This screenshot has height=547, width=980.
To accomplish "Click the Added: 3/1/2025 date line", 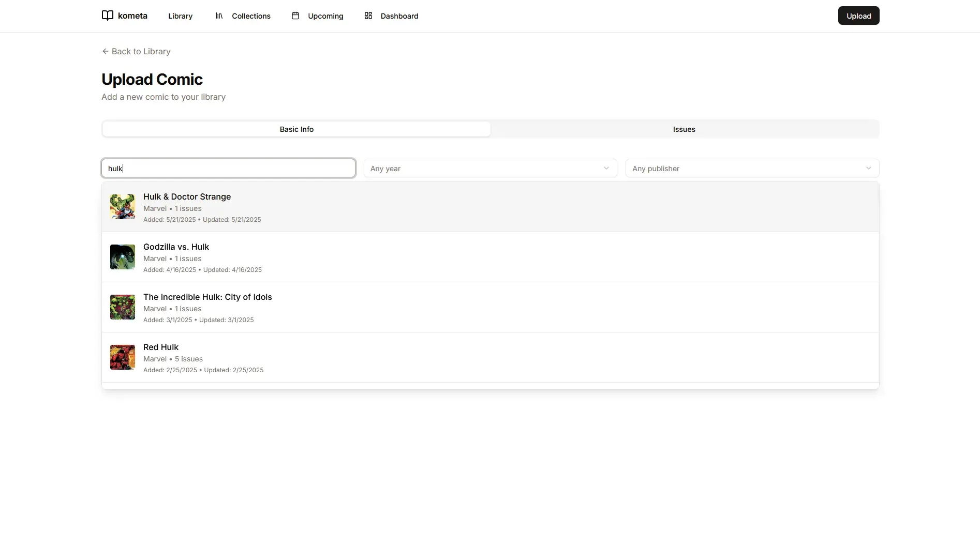I will coord(199,320).
